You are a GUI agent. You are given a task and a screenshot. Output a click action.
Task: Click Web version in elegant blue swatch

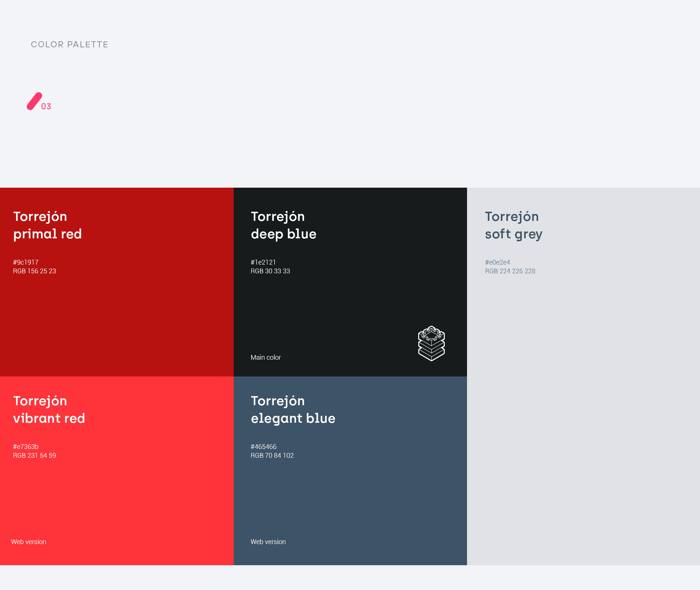[268, 542]
